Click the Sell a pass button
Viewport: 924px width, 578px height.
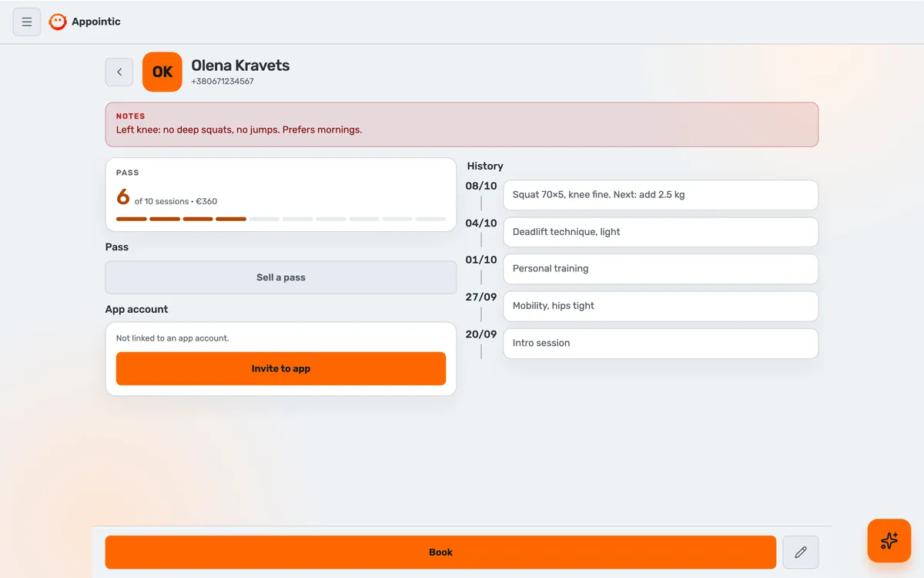[281, 277]
